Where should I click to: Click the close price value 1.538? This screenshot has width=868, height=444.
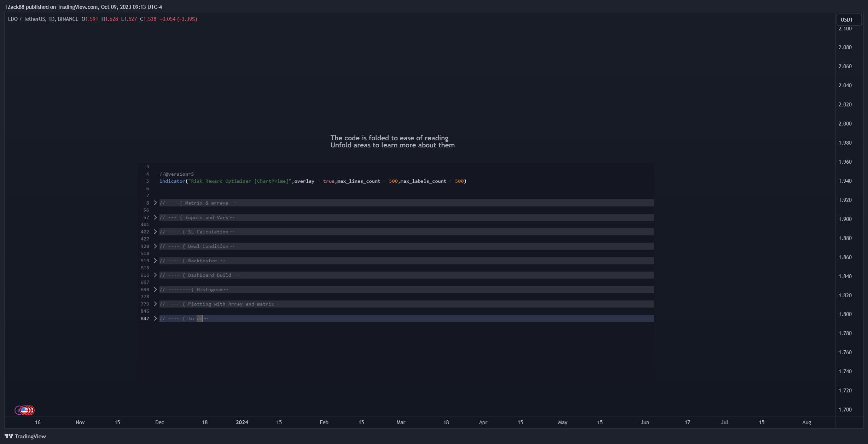[x=150, y=19]
